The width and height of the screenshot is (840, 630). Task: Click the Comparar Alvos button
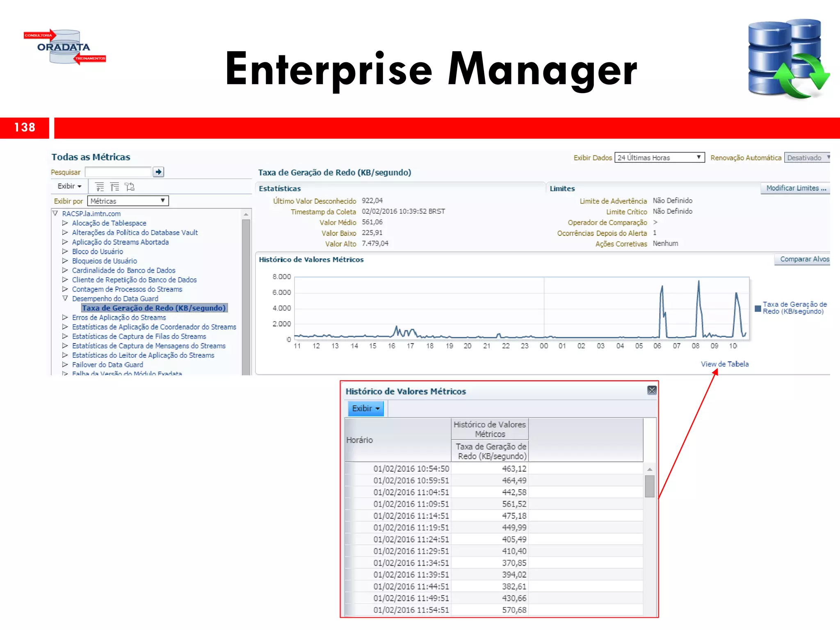click(803, 259)
